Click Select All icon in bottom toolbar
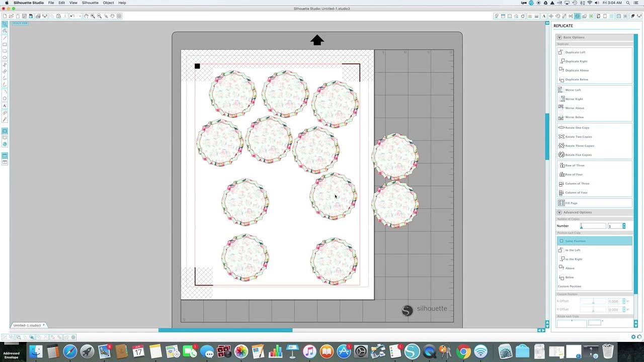 coord(18,337)
